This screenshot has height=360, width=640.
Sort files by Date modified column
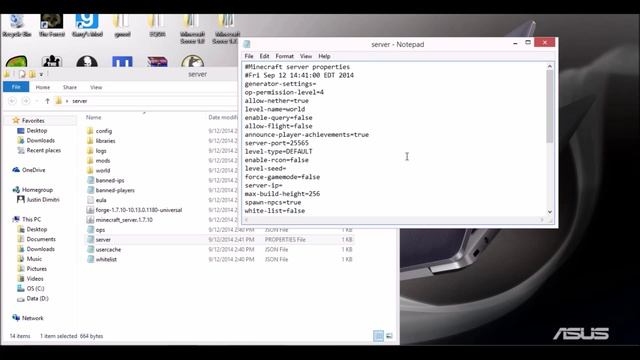coord(223,118)
